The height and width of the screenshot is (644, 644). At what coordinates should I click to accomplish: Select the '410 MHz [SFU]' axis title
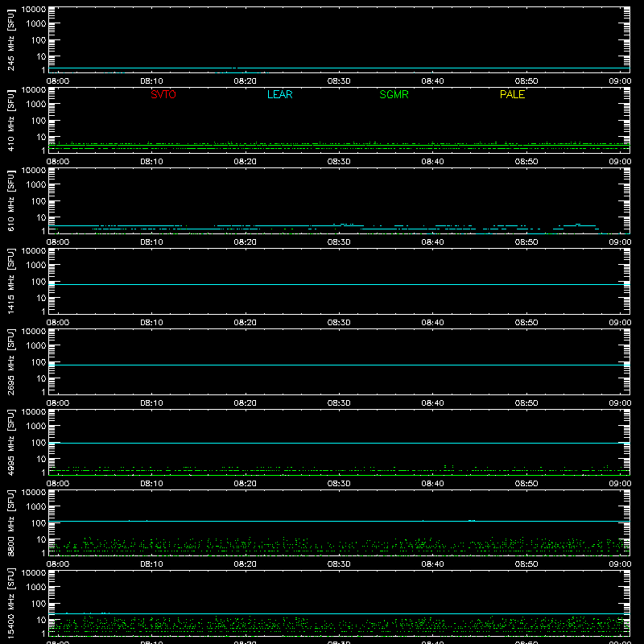point(10,121)
